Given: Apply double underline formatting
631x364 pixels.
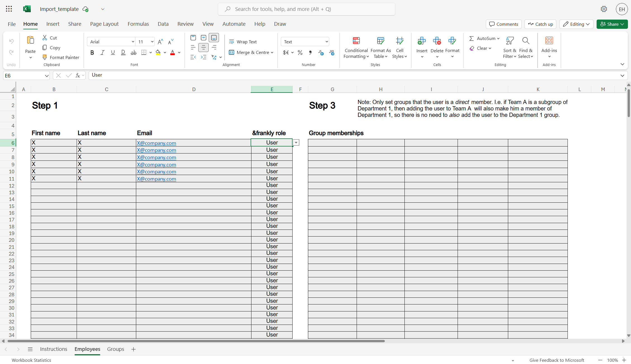Looking at the screenshot, I should click(x=123, y=53).
